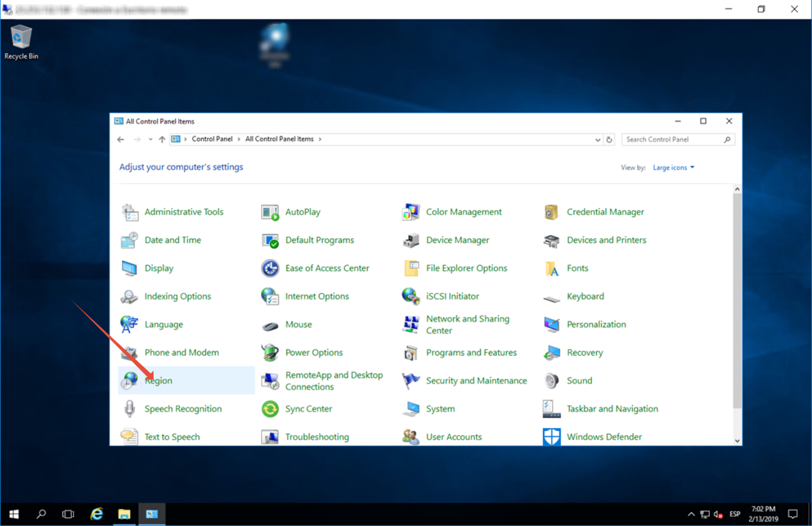812x526 pixels.
Task: Click the taskbar Search magnifier
Action: click(x=42, y=514)
